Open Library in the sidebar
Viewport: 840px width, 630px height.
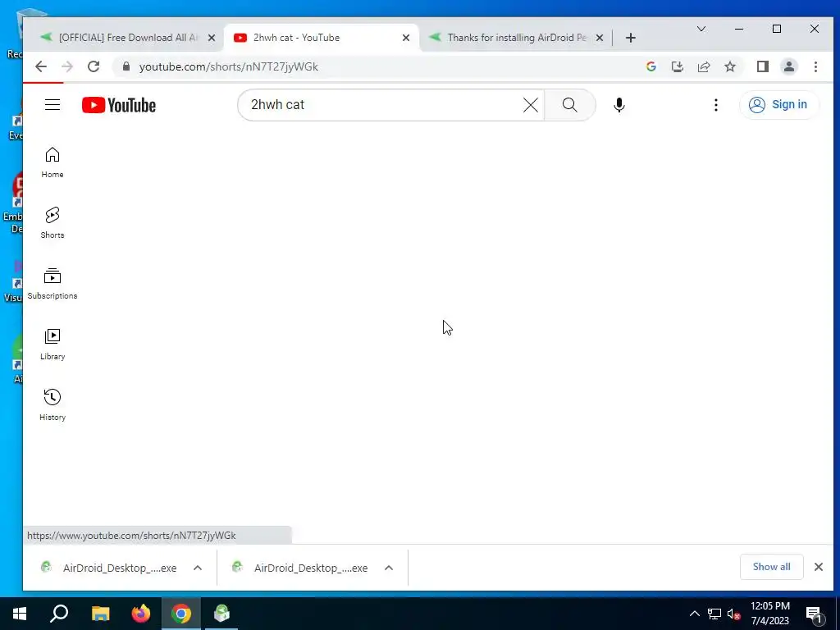[52, 345]
